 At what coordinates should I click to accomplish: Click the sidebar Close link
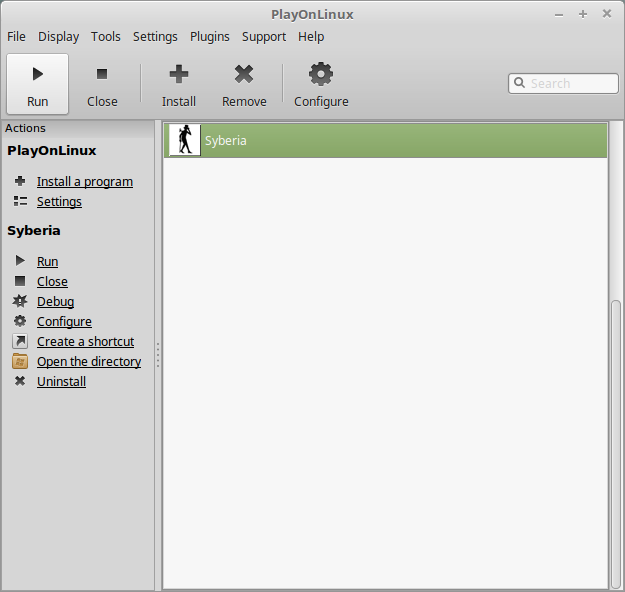pyautogui.click(x=52, y=281)
